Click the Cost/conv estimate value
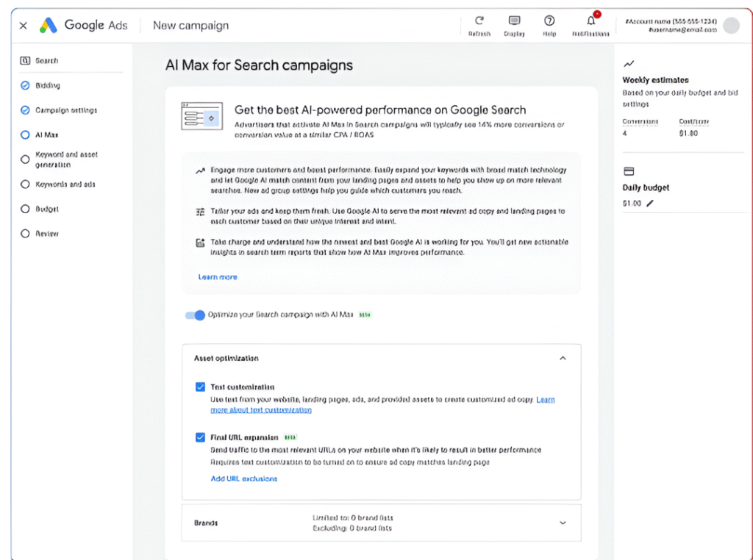The height and width of the screenshot is (560, 753). pos(688,134)
